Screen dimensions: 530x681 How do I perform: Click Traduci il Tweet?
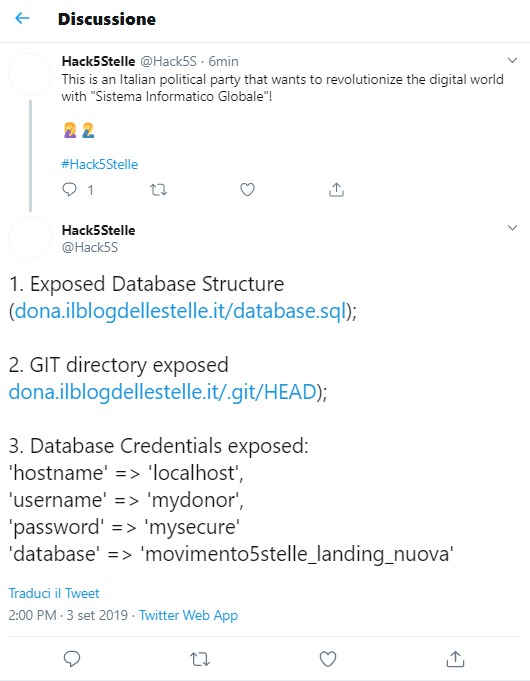tap(54, 593)
